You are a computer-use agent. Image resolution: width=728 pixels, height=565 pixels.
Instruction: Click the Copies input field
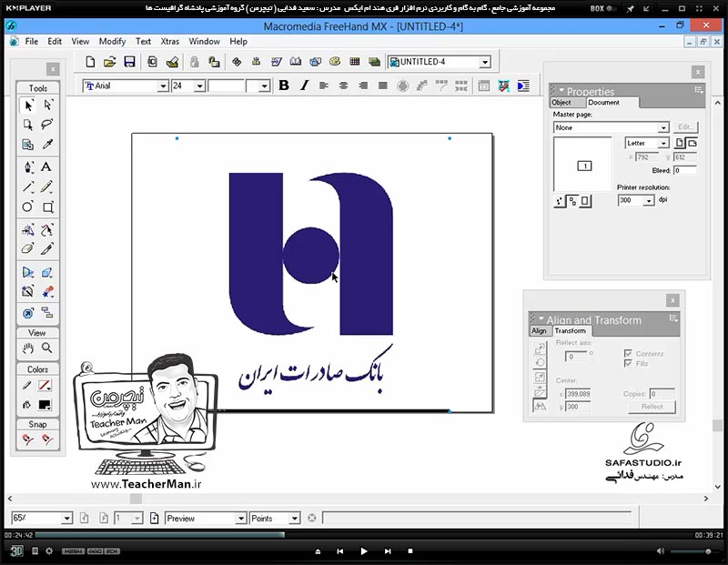[x=662, y=394]
